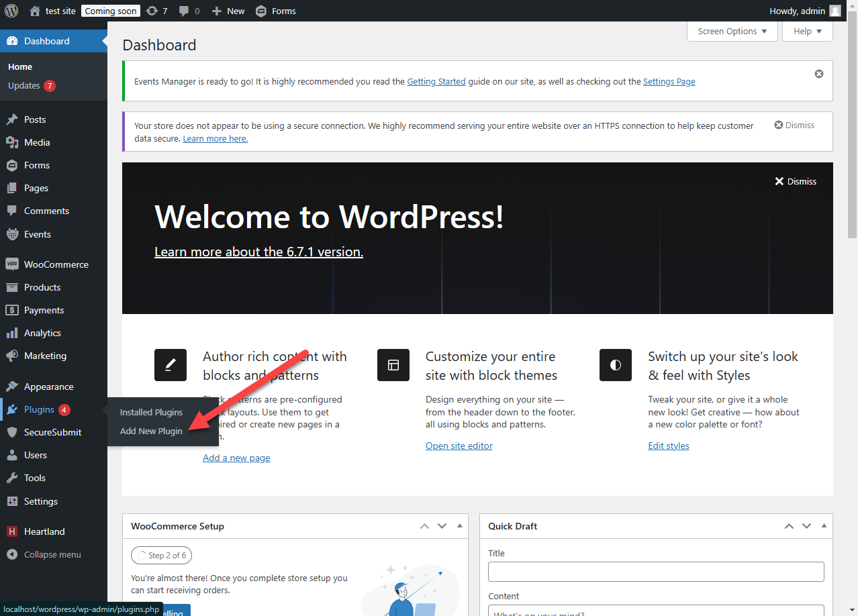Image resolution: width=858 pixels, height=616 pixels.
Task: Dismiss the HTTPS secure connection notice
Action: [794, 125]
